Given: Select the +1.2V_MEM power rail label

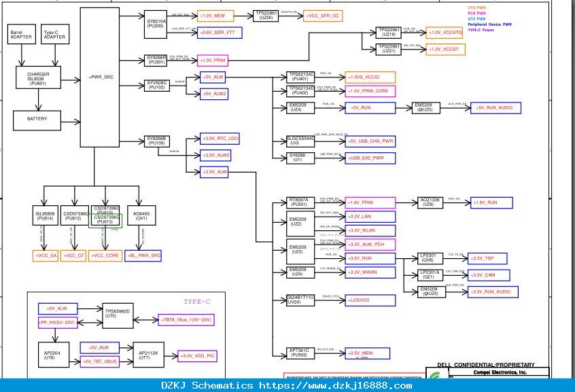Looking at the screenshot, I should click(215, 16).
